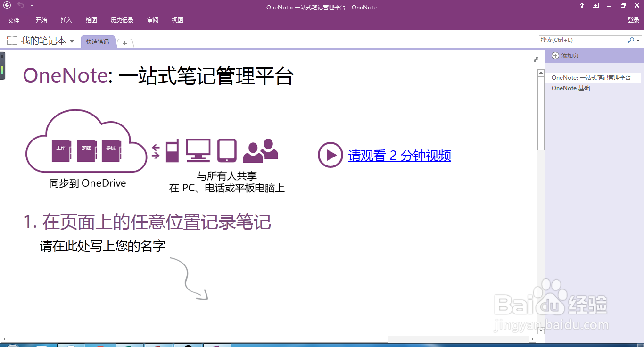Viewport: 644px width, 347px height.
Task: Select page OneNote: 一站式笔记管理平台 in list
Action: coord(593,78)
